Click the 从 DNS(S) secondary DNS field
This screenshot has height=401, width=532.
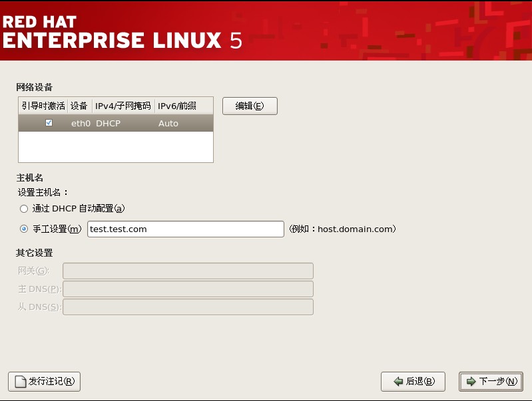point(188,307)
